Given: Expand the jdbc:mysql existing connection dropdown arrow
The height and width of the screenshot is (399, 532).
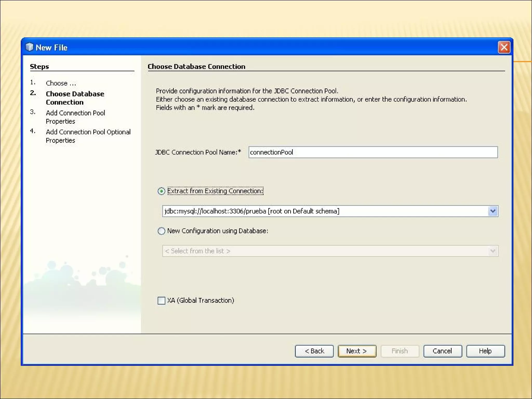Looking at the screenshot, I should coord(493,211).
